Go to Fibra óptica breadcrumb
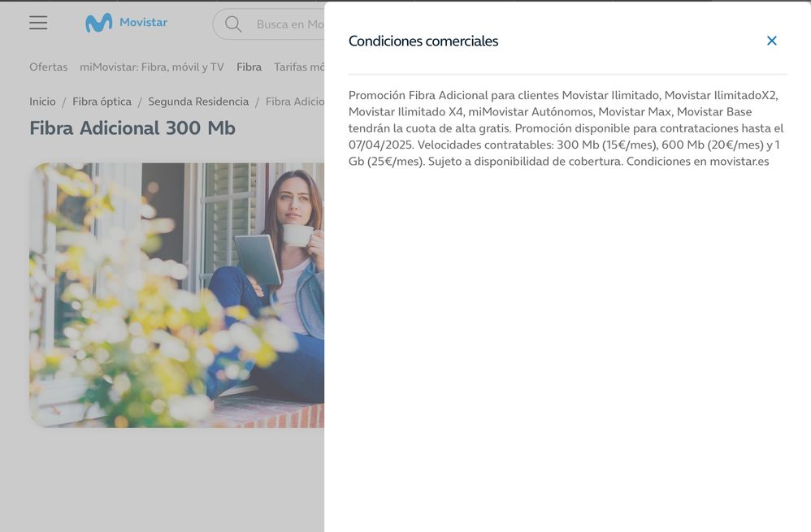 tap(102, 102)
